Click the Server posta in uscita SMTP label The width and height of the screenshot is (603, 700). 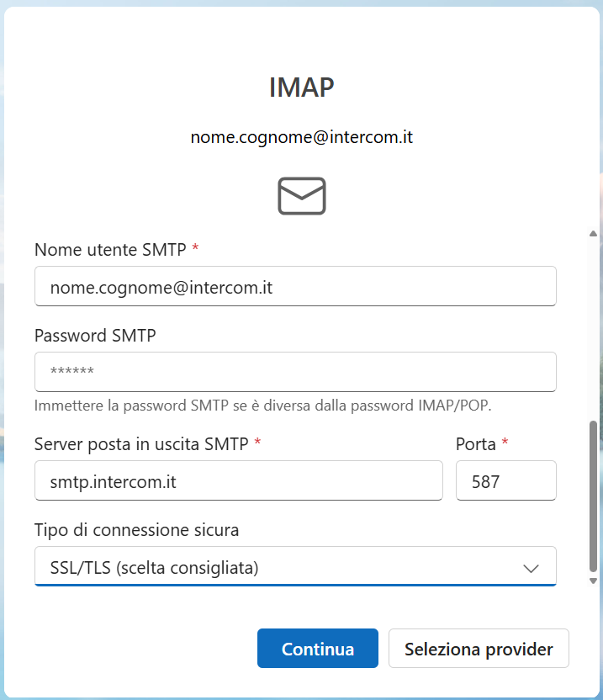tap(141, 443)
